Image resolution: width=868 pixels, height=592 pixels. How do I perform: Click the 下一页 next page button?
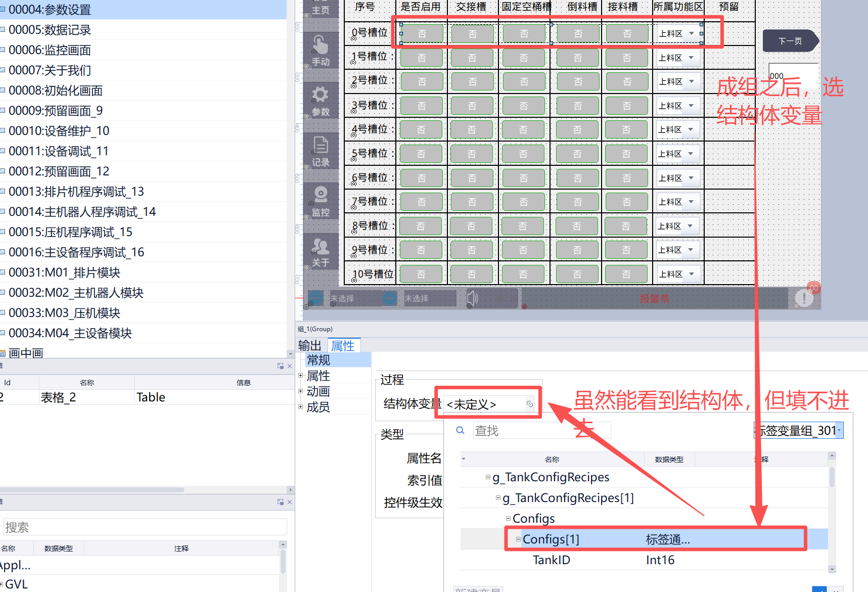(x=790, y=41)
